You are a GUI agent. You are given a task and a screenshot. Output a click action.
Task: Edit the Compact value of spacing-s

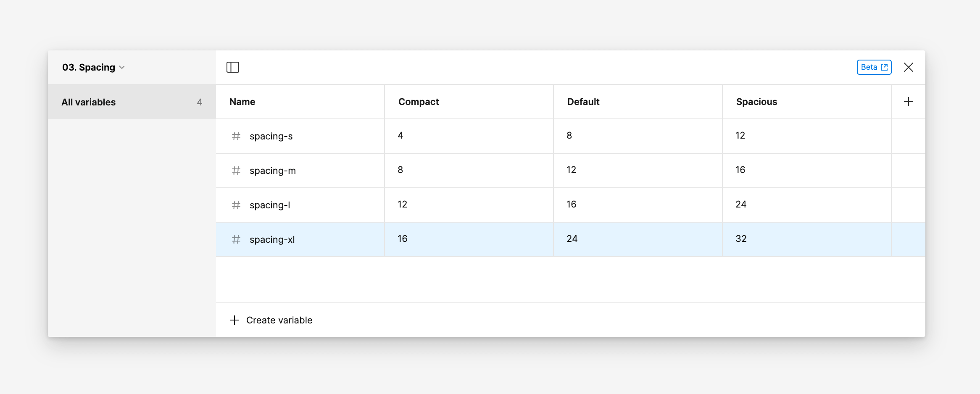469,136
